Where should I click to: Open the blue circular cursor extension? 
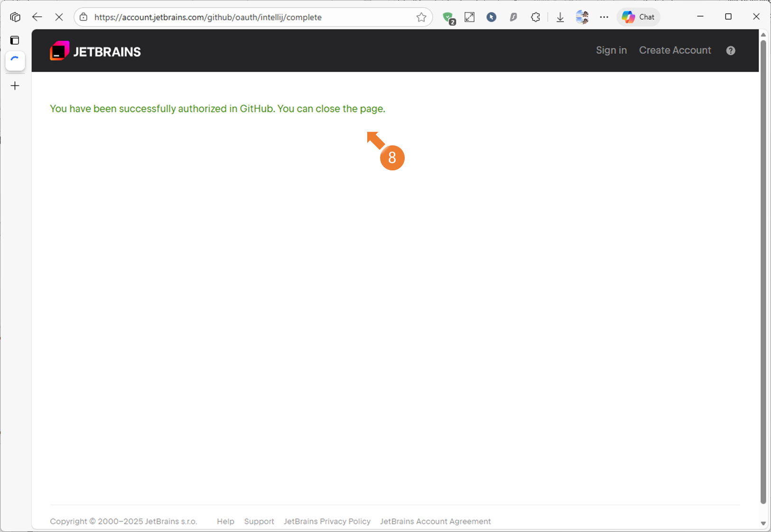(492, 17)
